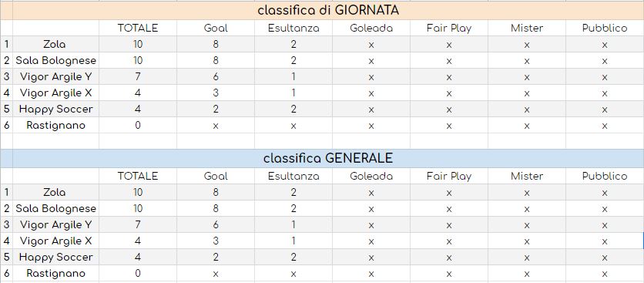
Task: Select the 'classifica GENERALE' header cell
Action: (x=328, y=158)
